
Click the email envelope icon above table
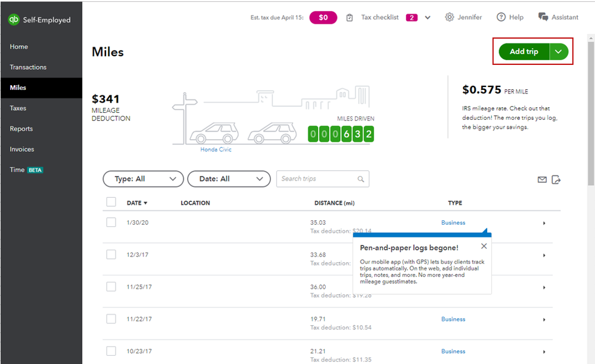coord(542,179)
